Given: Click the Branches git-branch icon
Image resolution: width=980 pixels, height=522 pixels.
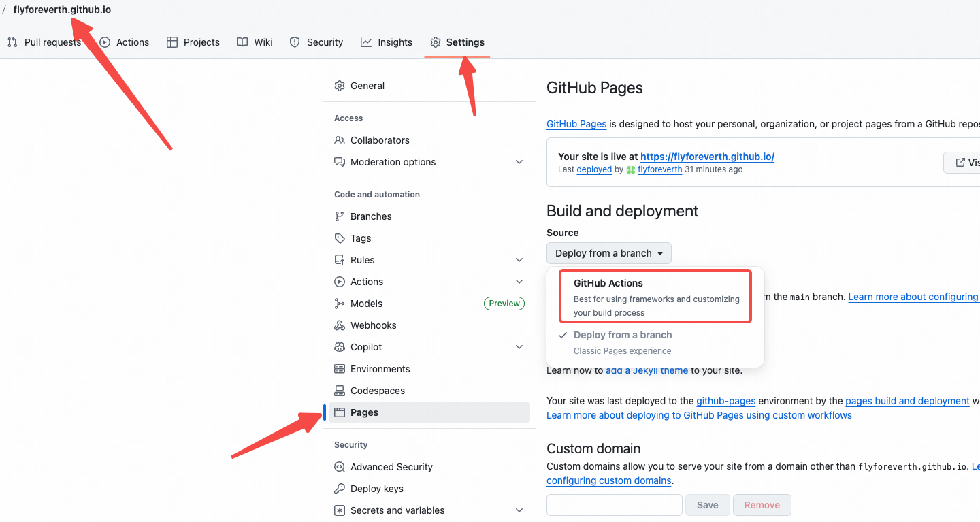Looking at the screenshot, I should (x=340, y=216).
